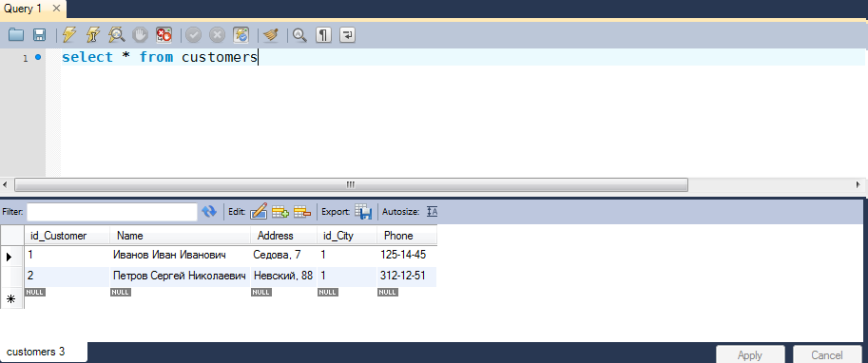Refresh the result set icon next to Filter

[209, 211]
